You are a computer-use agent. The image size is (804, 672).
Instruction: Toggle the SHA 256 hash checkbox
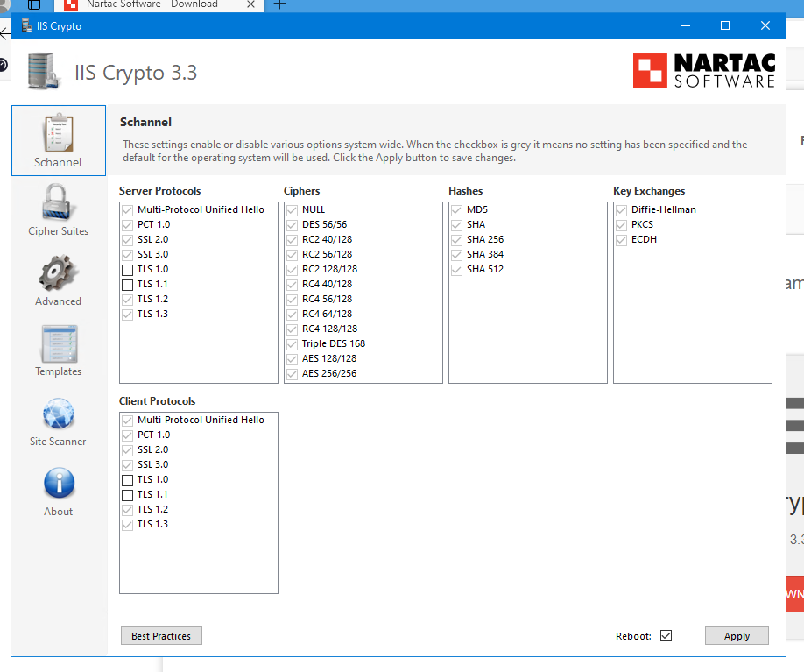point(457,240)
